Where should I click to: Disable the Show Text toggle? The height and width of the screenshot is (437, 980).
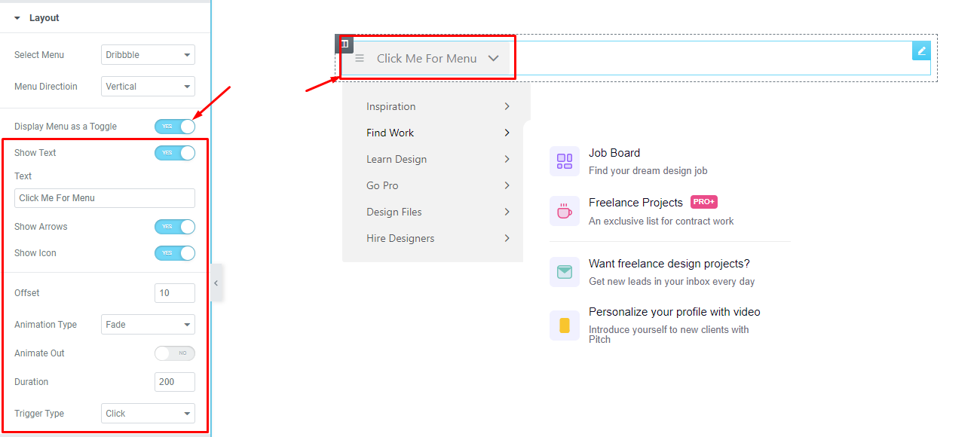pyautogui.click(x=175, y=152)
